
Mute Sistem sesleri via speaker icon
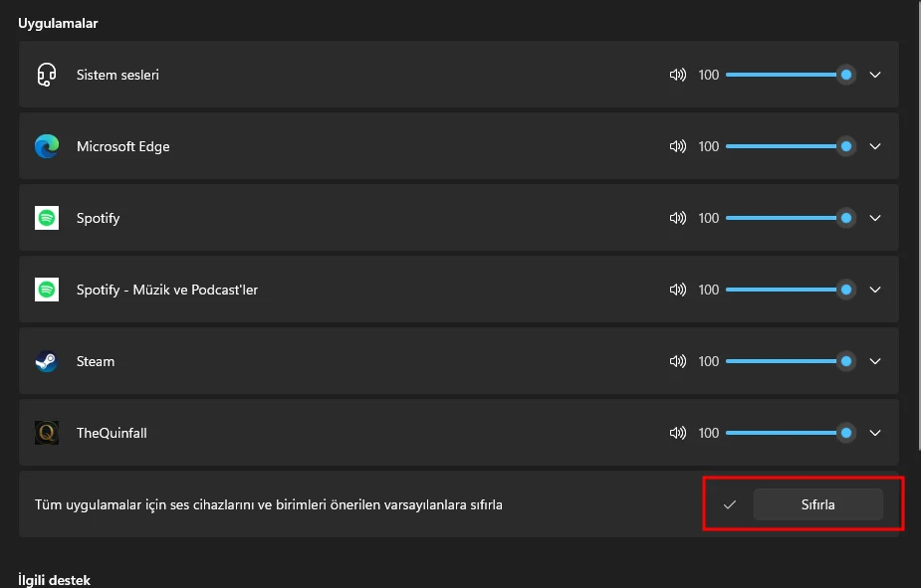(678, 75)
